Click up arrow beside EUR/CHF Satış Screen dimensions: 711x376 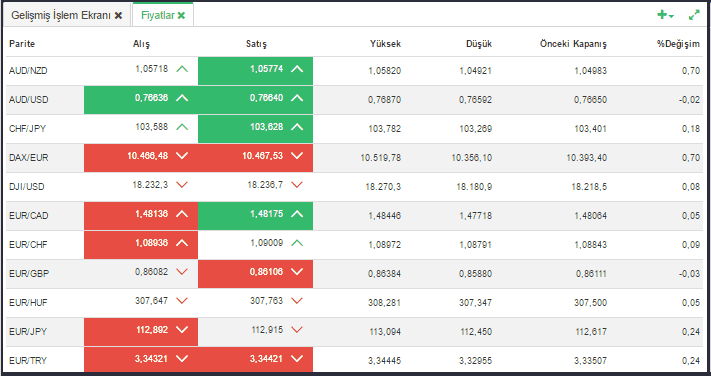pyautogui.click(x=297, y=243)
